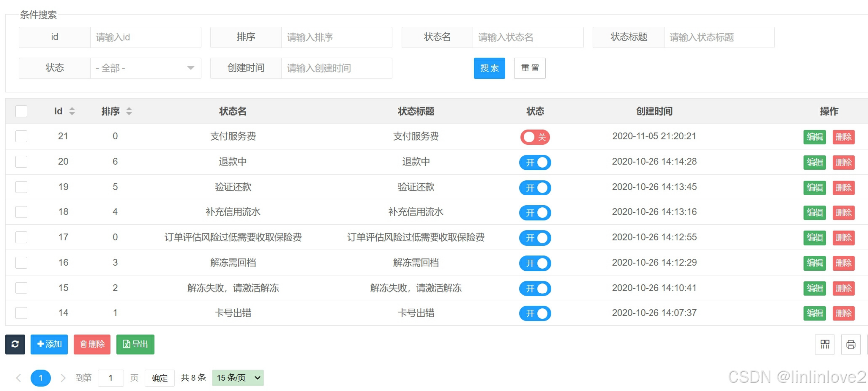Click the 搜索 search button

489,68
